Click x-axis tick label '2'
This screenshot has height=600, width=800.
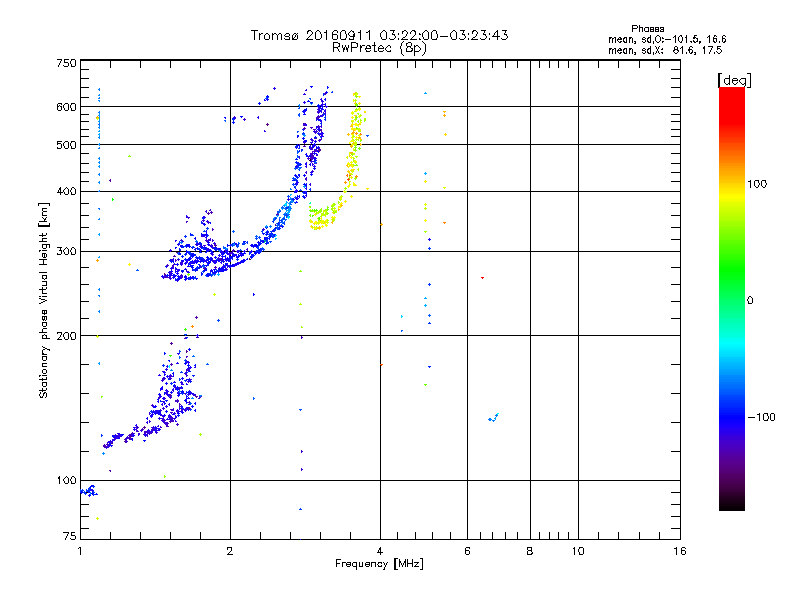pos(230,551)
